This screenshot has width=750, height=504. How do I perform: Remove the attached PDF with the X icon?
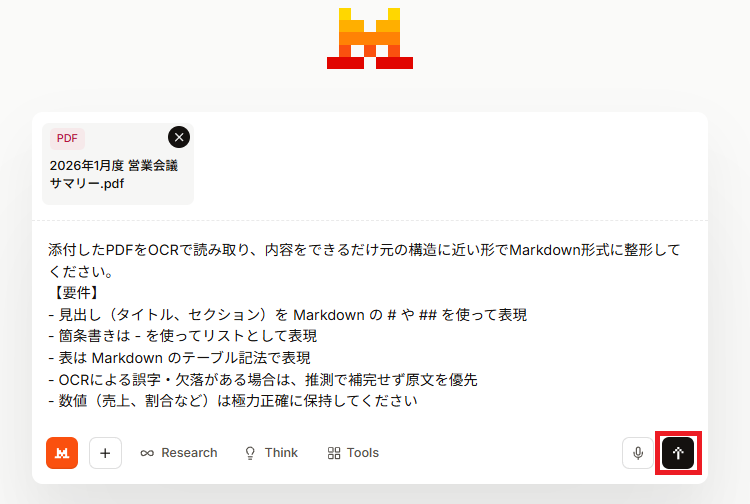pos(179,137)
